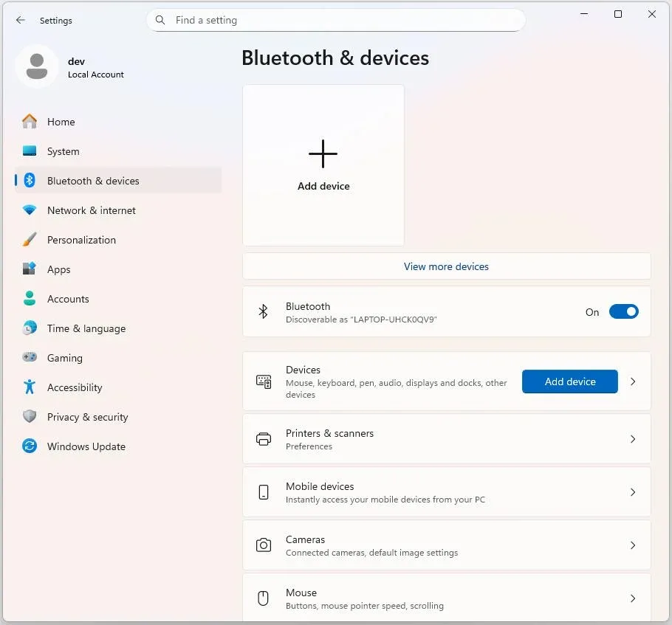Screen dimensions: 672x625
Task: Open Mouse row chevron arrow
Action: click(x=633, y=598)
